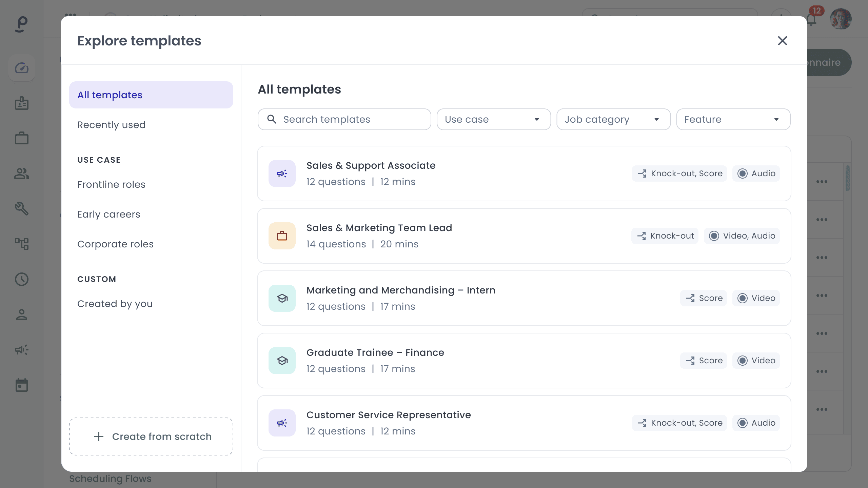Select the All templates sidebar item
Viewport: 868px width, 488px height.
[x=151, y=95]
